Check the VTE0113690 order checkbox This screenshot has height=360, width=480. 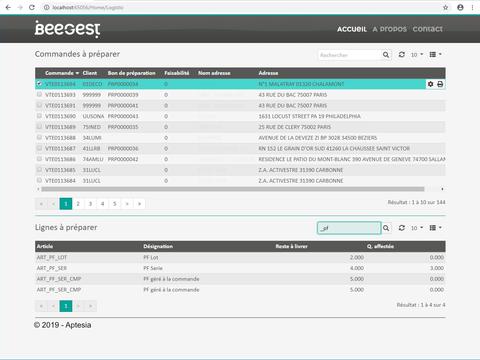(39, 116)
